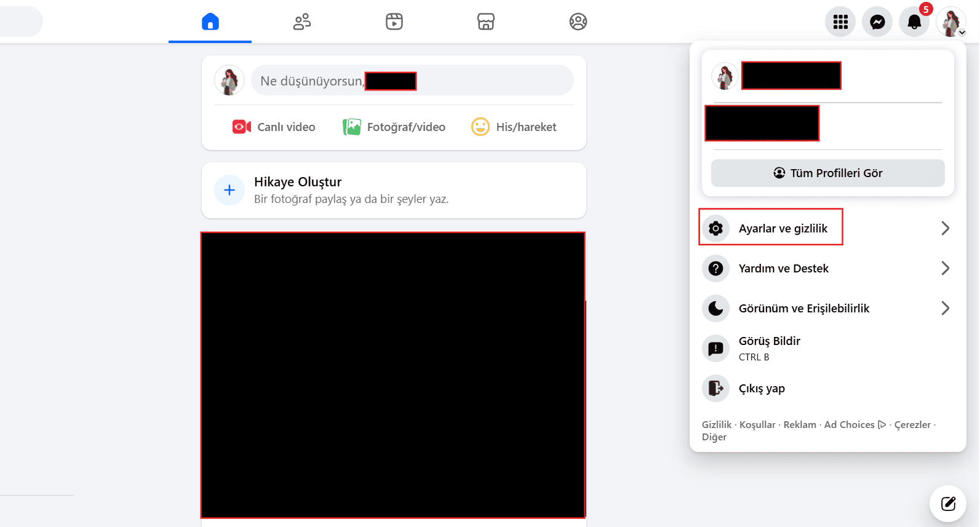This screenshot has width=980, height=527.
Task: Click the moon appearance icon
Action: tap(715, 308)
